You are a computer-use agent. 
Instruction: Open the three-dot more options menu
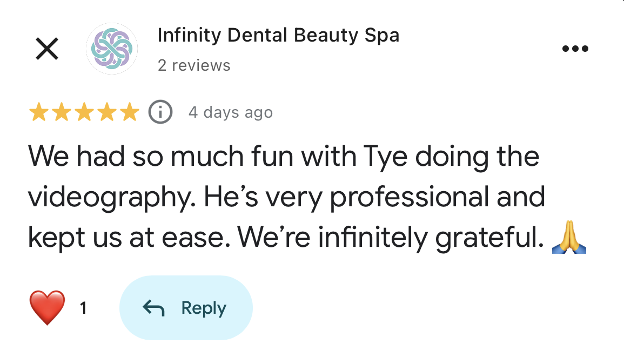(x=575, y=49)
